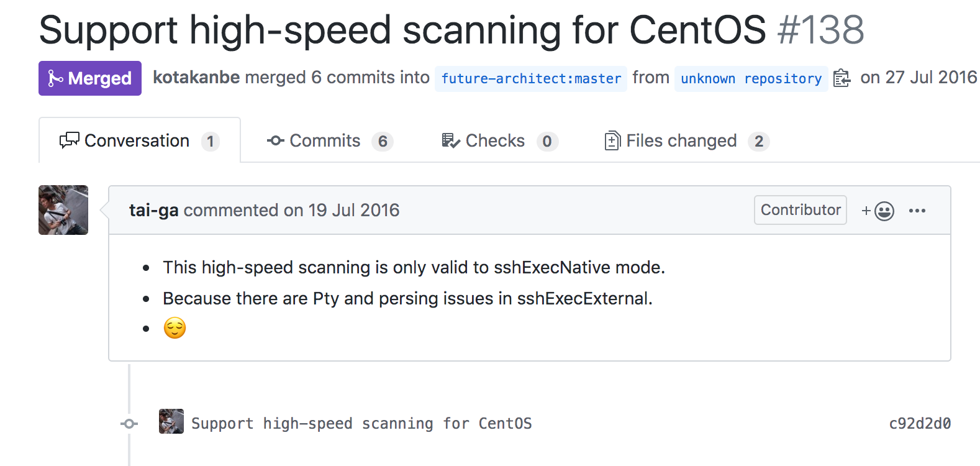Click the commit node icon on timeline
The height and width of the screenshot is (466, 980).
[129, 424]
